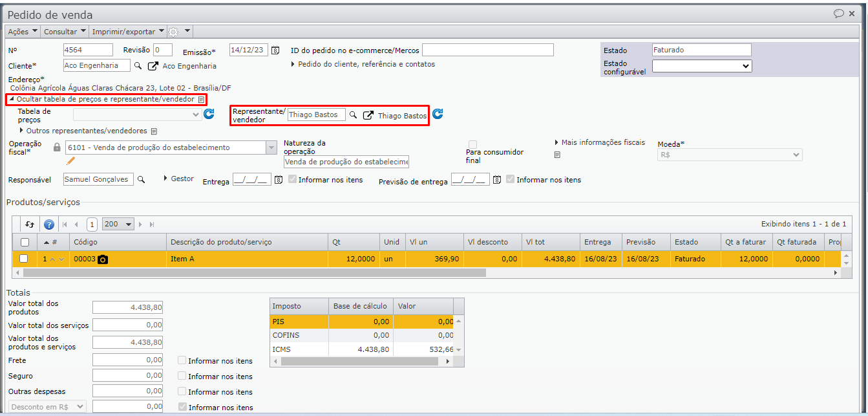Image resolution: width=868 pixels, height=416 pixels.
Task: Open the Previsão de entrega calendar
Action: (x=497, y=180)
